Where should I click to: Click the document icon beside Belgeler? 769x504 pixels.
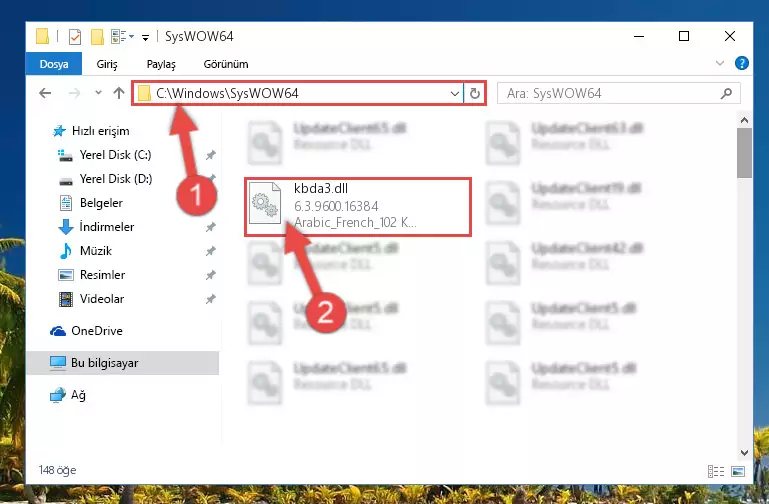coord(66,203)
